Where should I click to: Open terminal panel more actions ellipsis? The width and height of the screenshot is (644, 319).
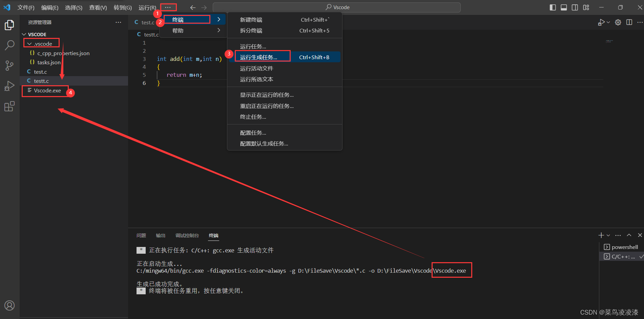[x=618, y=235]
